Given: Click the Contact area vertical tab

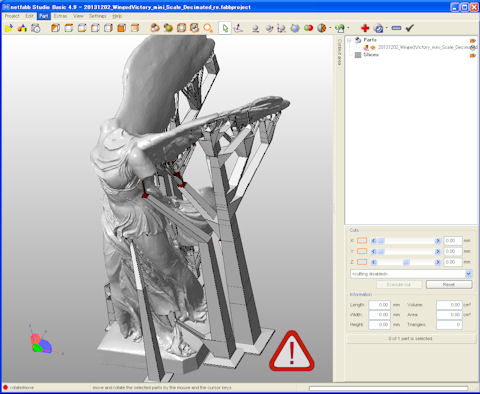Looking at the screenshot, I should pyautogui.click(x=339, y=52).
